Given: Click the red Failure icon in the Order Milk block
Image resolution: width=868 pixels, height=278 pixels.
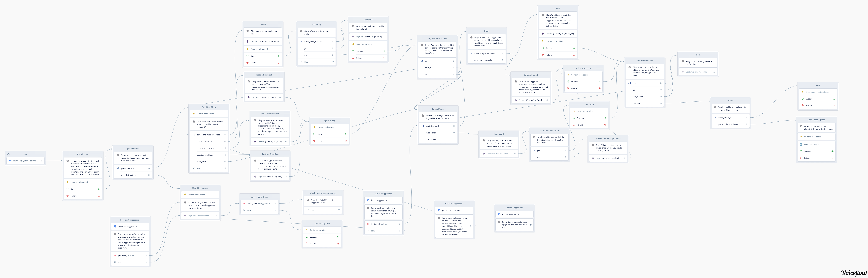Looking at the screenshot, I should point(353,58).
